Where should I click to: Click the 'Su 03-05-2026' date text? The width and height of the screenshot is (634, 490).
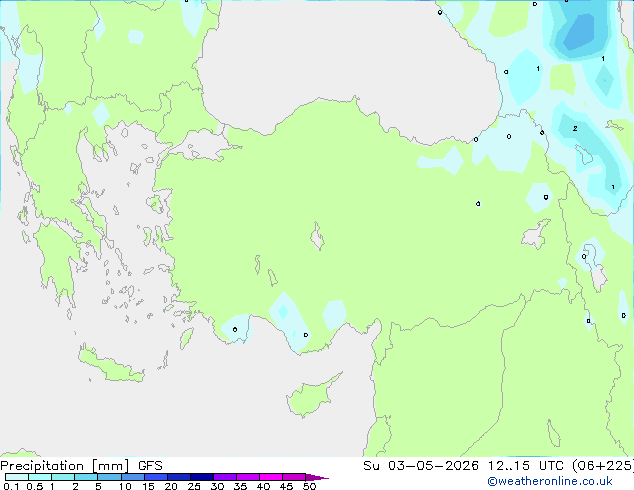(421, 466)
